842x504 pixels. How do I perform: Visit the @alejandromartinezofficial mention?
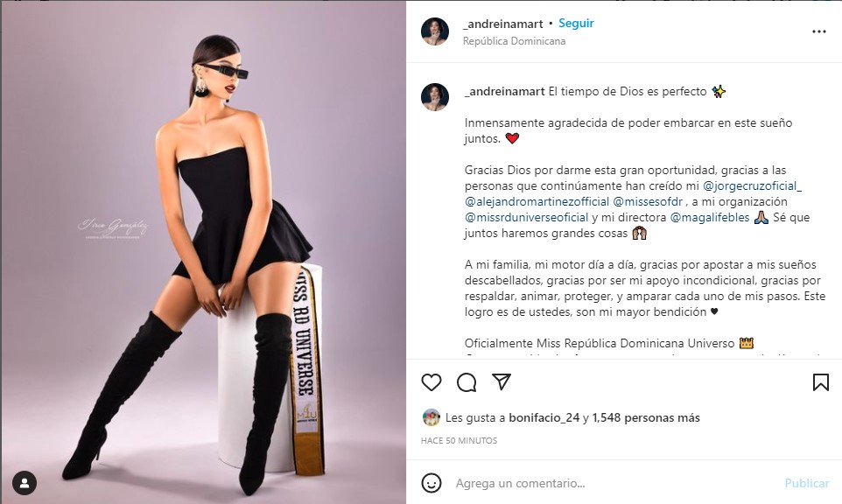point(537,201)
